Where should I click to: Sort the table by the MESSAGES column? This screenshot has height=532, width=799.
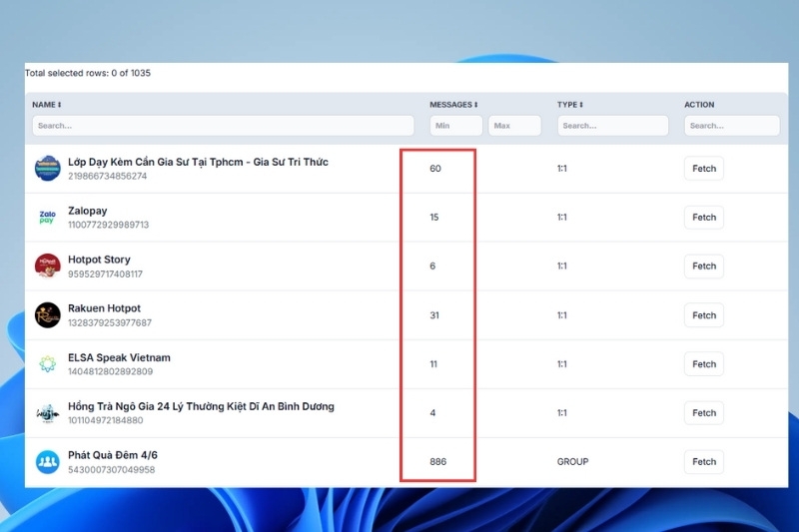coord(453,105)
